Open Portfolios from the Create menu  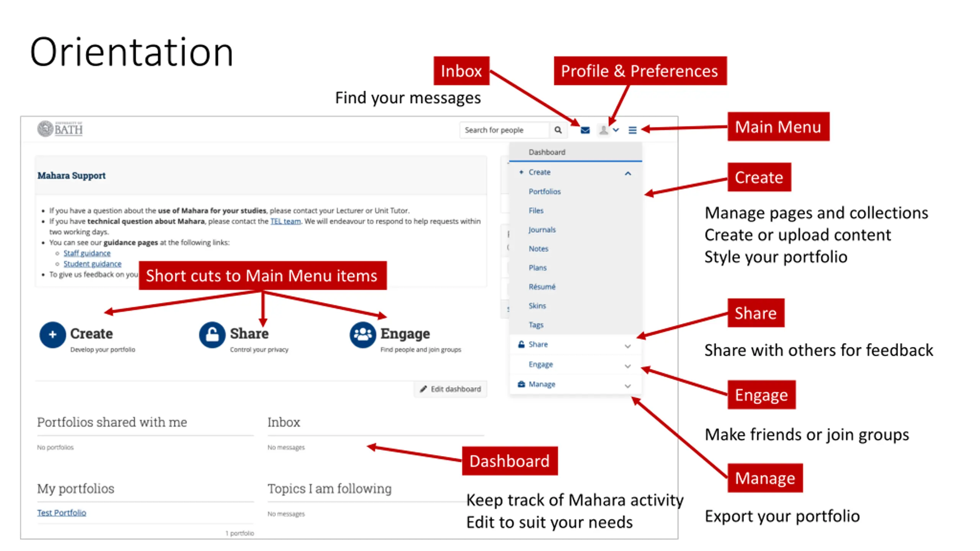point(544,191)
